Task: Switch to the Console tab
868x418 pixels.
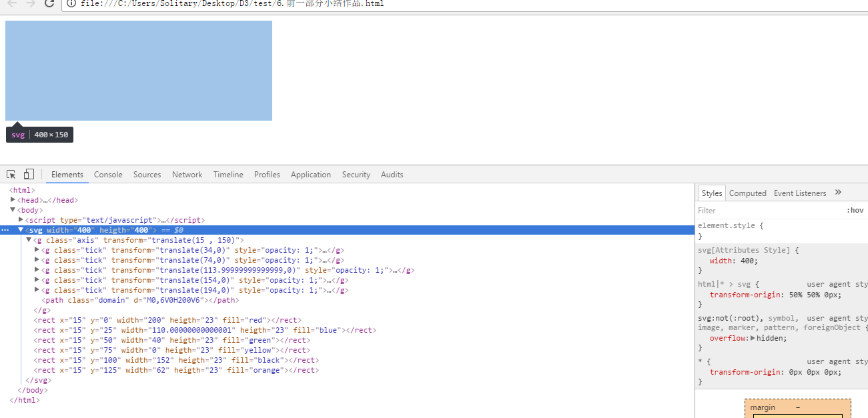Action: [108, 175]
